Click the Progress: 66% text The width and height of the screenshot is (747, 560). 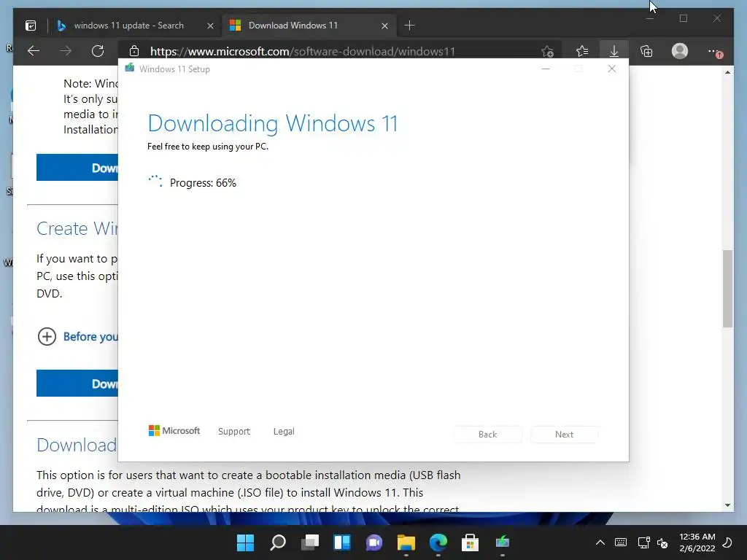click(203, 183)
